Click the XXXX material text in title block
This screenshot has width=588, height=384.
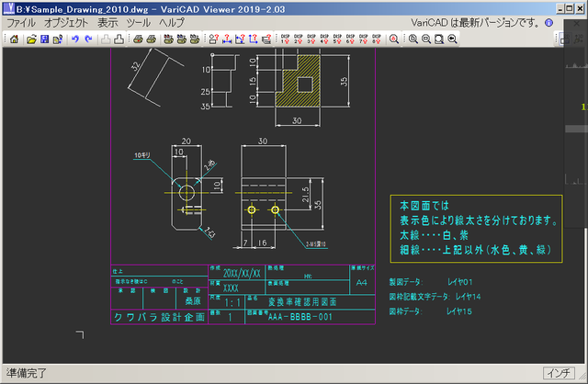point(231,288)
